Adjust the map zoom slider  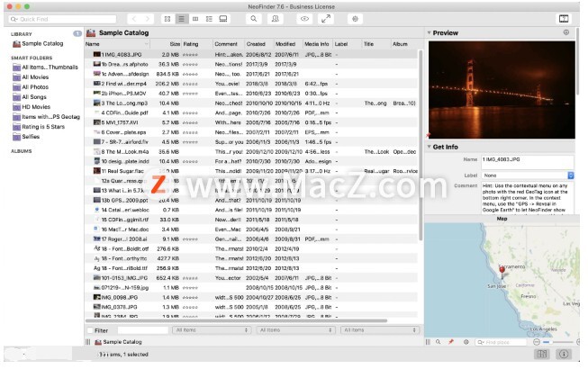tap(557, 342)
